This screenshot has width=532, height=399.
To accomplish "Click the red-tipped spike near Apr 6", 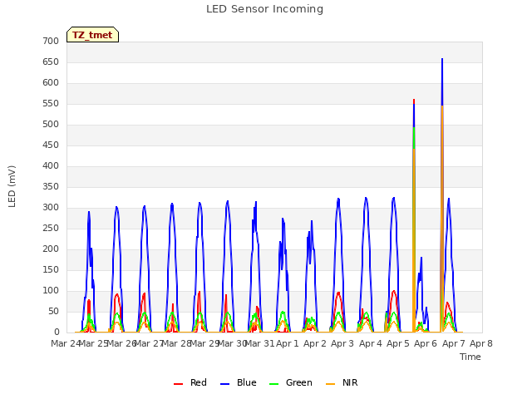I will (x=414, y=101).
